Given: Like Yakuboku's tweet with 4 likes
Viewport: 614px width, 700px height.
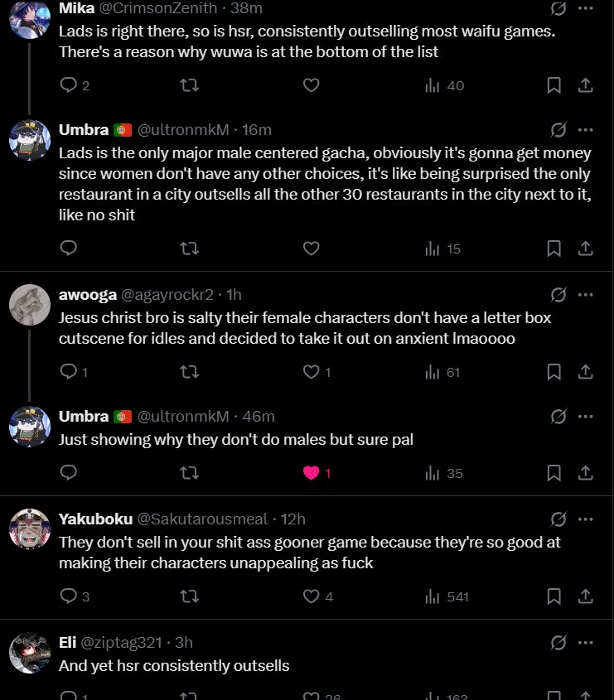Looking at the screenshot, I should pyautogui.click(x=311, y=596).
